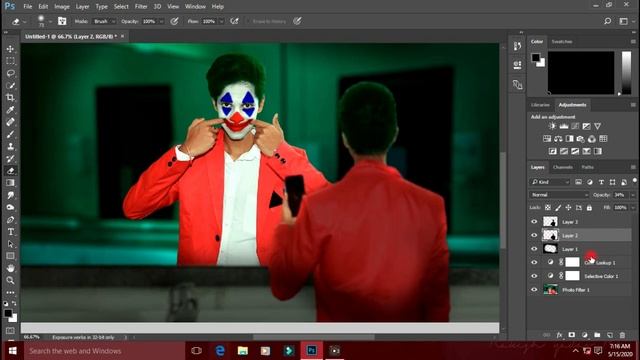Viewport: 640px width, 360px height.
Task: Toggle lock transparent pixels
Action: (547, 208)
